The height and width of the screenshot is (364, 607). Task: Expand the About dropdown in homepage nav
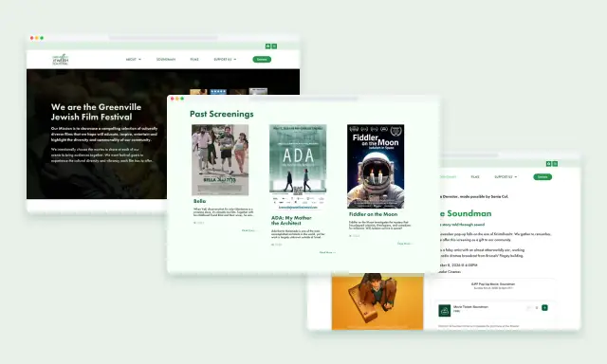click(x=133, y=59)
